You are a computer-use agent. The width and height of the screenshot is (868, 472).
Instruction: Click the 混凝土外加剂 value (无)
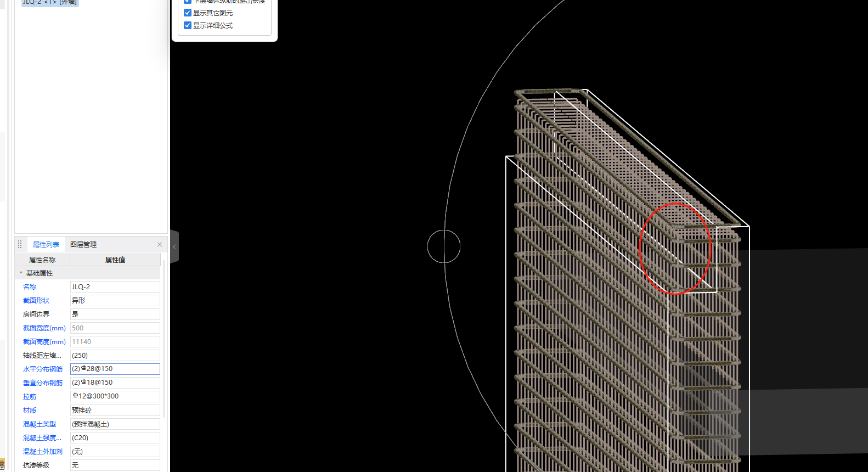(x=115, y=451)
